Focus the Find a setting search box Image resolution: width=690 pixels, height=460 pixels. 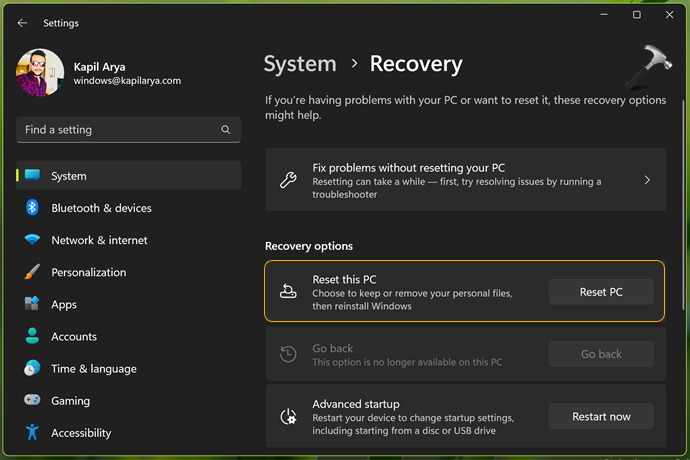[118, 130]
